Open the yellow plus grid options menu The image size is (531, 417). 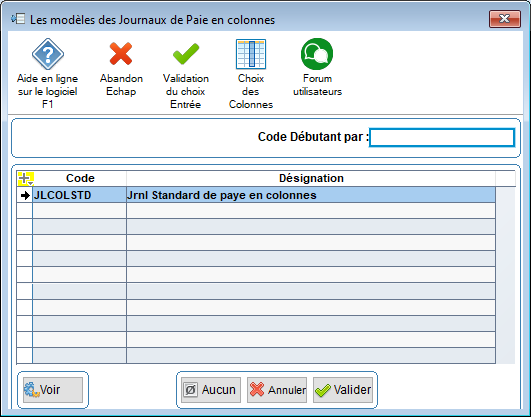tap(25, 179)
